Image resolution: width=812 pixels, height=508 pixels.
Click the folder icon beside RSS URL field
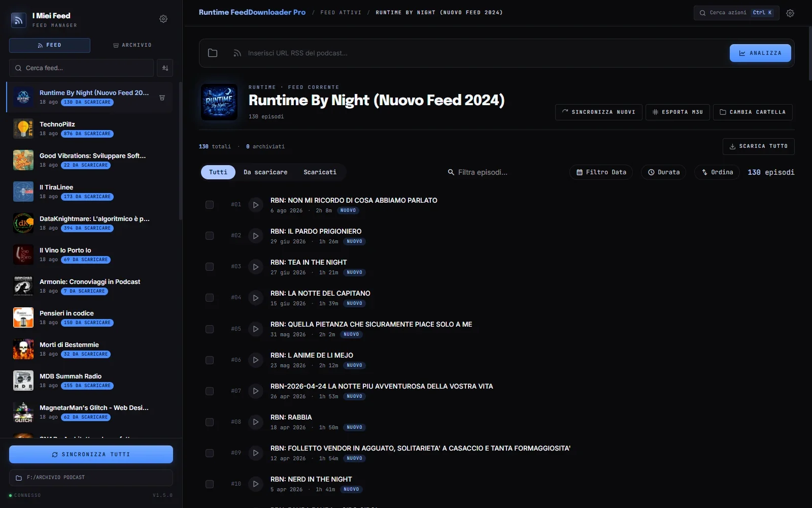click(x=213, y=53)
